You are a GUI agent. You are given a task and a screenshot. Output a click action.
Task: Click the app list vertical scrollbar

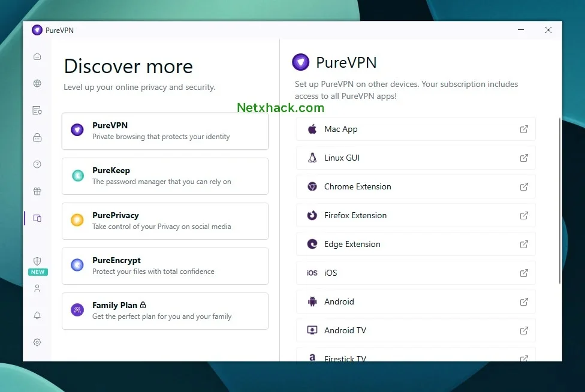click(560, 201)
